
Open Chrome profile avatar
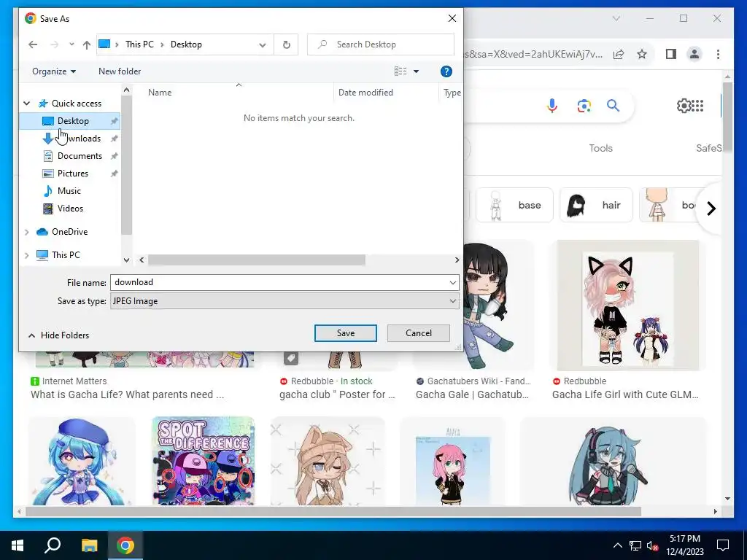tap(694, 54)
